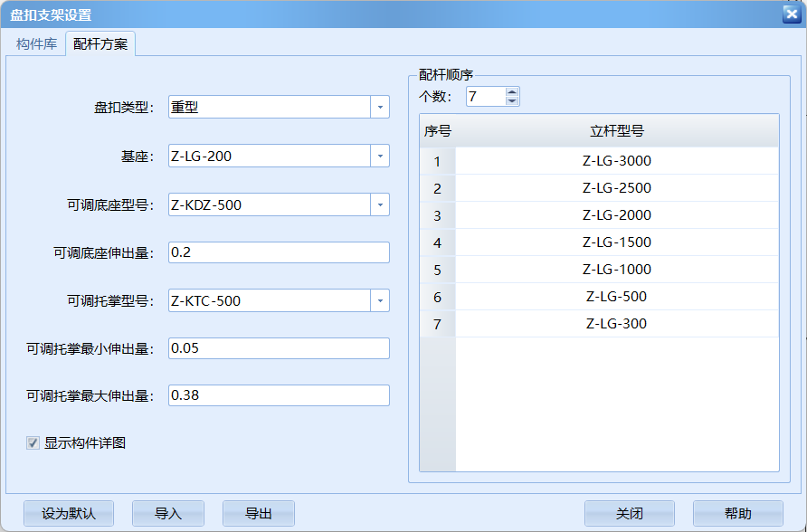
Task: Select the 配杆方案 tab
Action: (100, 42)
